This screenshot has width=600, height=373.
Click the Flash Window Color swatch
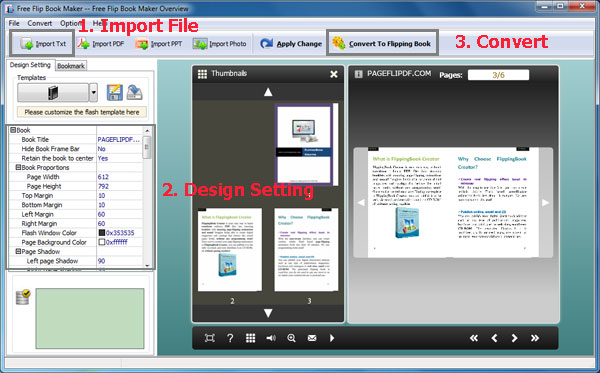click(x=102, y=233)
